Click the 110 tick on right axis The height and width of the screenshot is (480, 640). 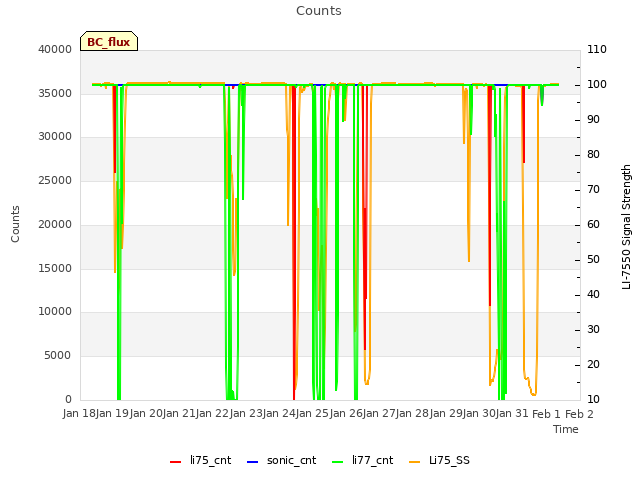(x=597, y=49)
